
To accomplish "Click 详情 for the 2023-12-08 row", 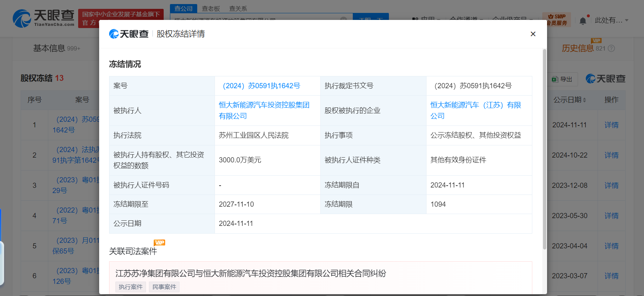I will [611, 186].
